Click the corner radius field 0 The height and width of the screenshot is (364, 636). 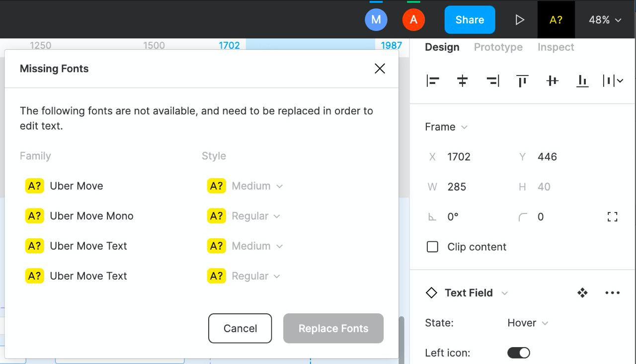(541, 217)
